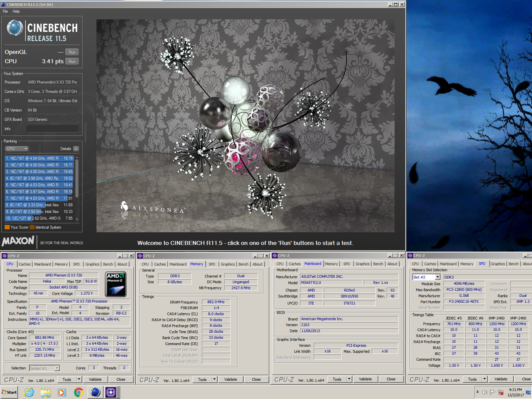Switch to Cinebench taskbar button

95,392
